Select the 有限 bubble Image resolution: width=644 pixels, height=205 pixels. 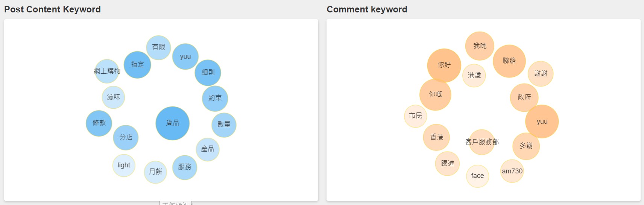(158, 48)
